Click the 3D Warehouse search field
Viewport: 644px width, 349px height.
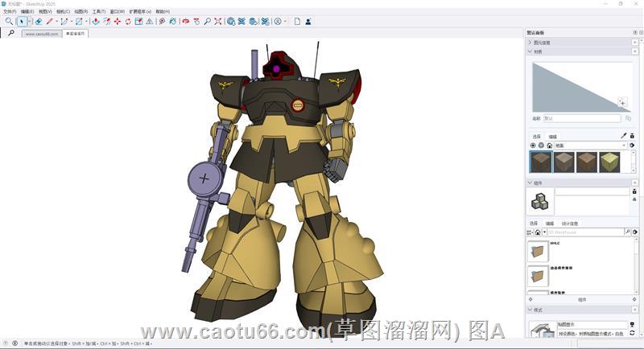point(586,232)
